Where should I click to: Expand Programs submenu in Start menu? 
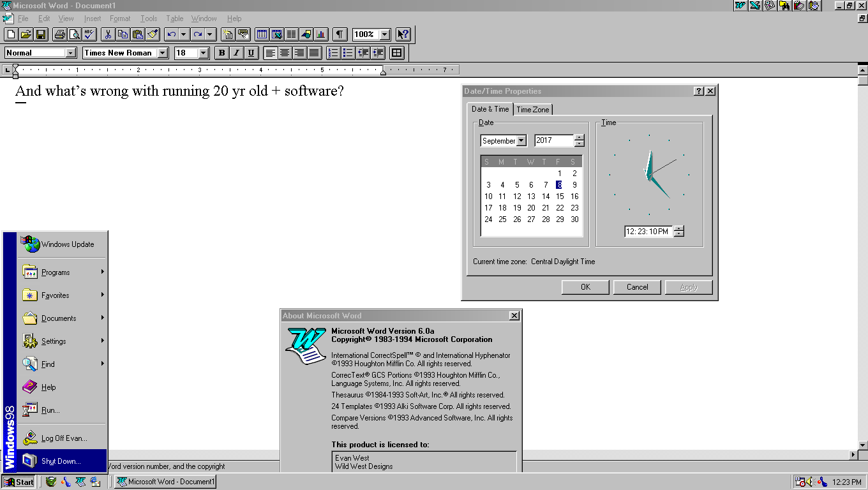[63, 272]
